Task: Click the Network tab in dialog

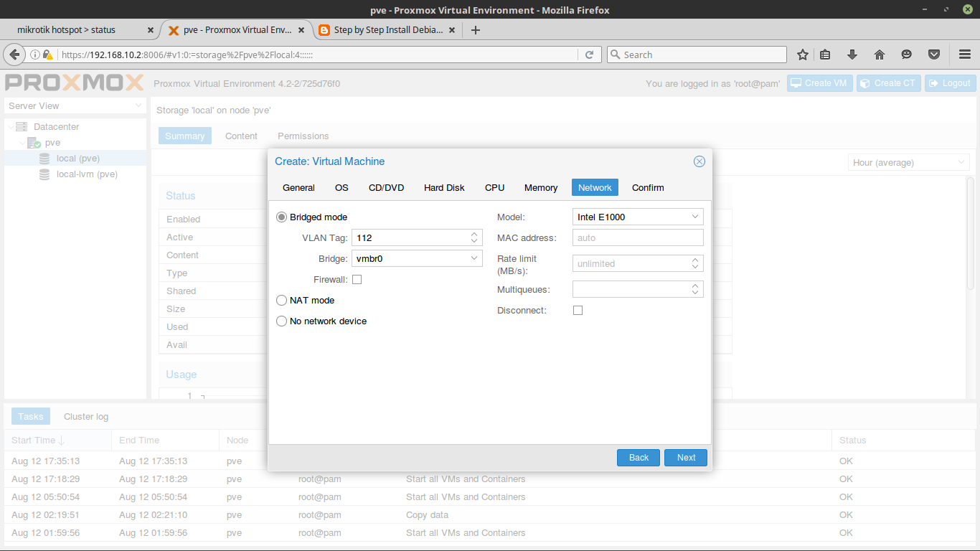Action: pyautogui.click(x=595, y=187)
